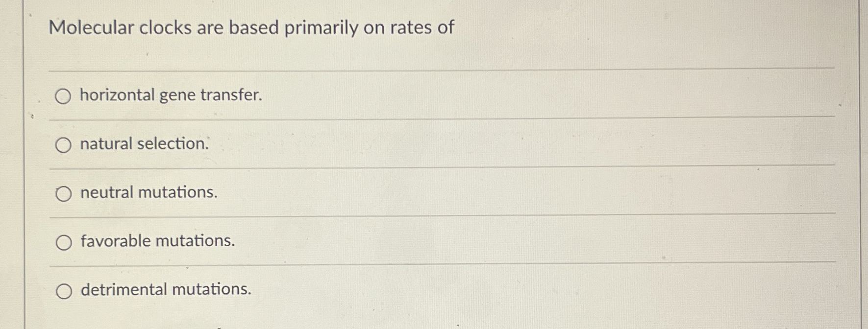Click the answer text 'natural selection.'

click(x=145, y=143)
